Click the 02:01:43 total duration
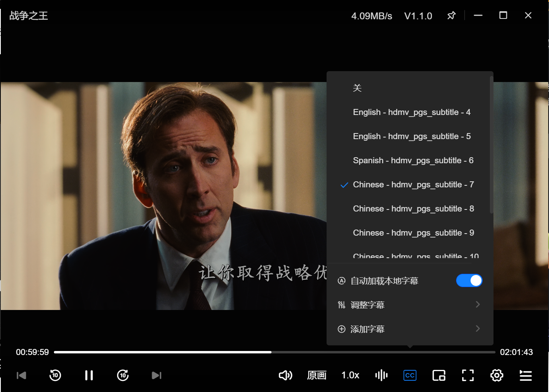Screen dimensions: 549x392 click(516, 352)
